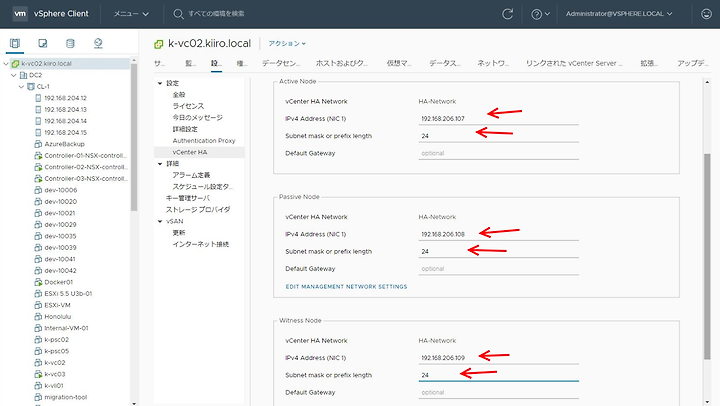
Task: Select Internal-VM-01 in inventory tree
Action: (x=66, y=328)
